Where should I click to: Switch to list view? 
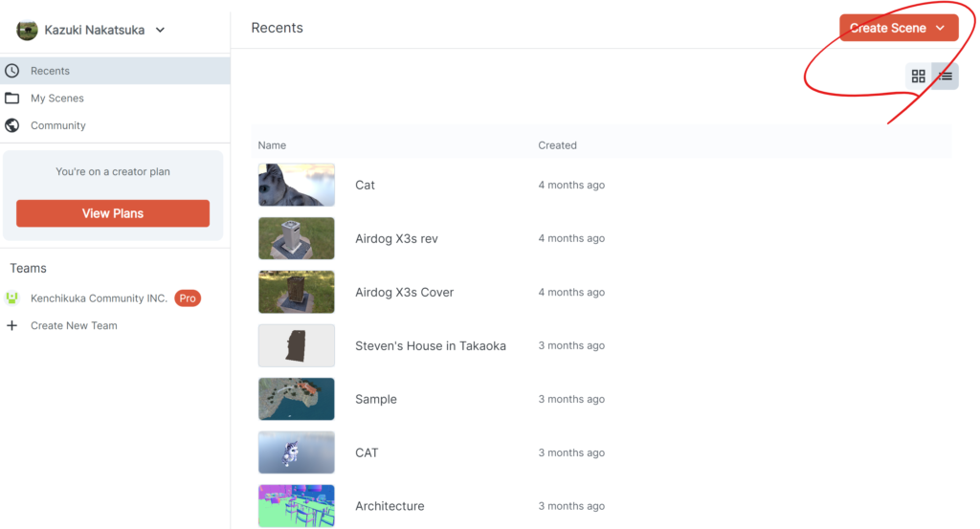tap(945, 77)
